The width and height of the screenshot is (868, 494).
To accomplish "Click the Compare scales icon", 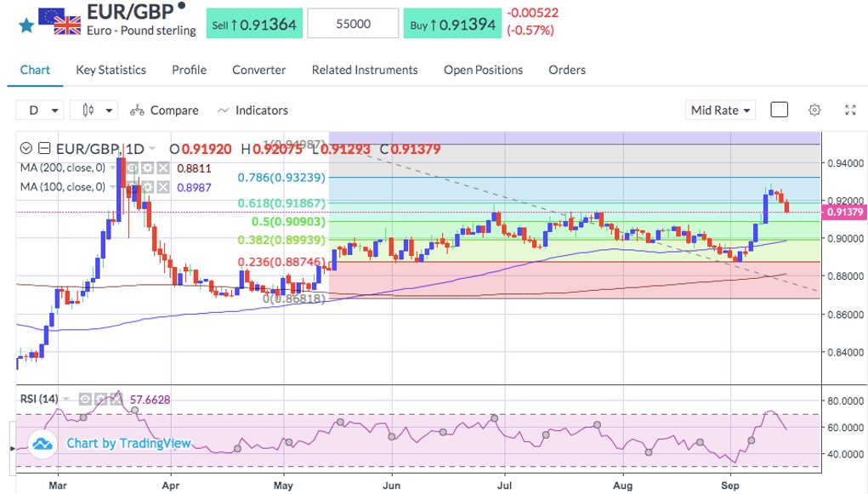I will click(137, 111).
